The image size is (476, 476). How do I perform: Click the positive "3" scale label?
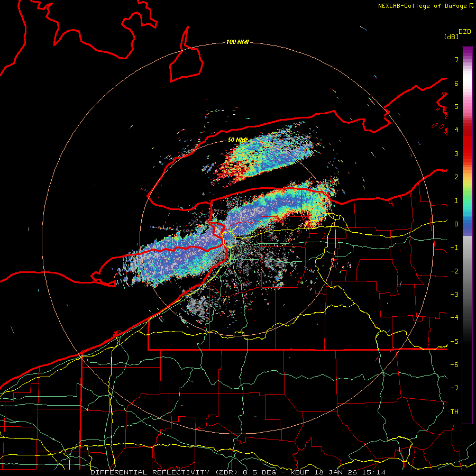tap(456, 153)
